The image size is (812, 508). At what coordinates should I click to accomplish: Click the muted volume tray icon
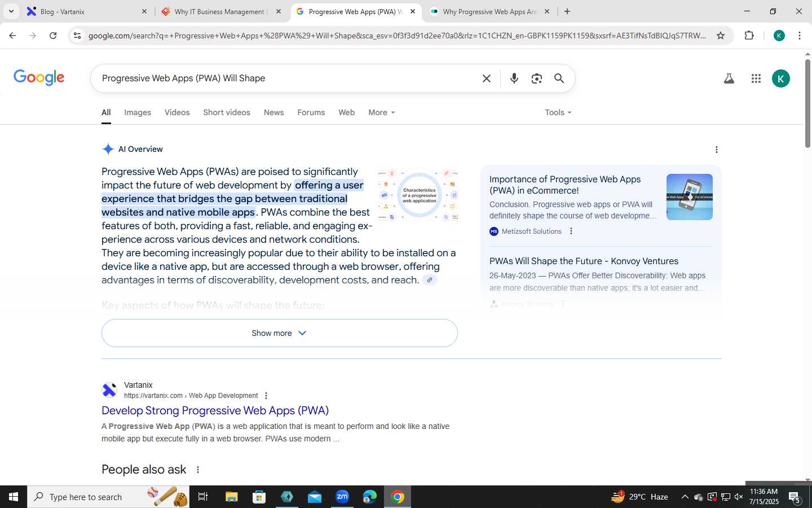[739, 497]
